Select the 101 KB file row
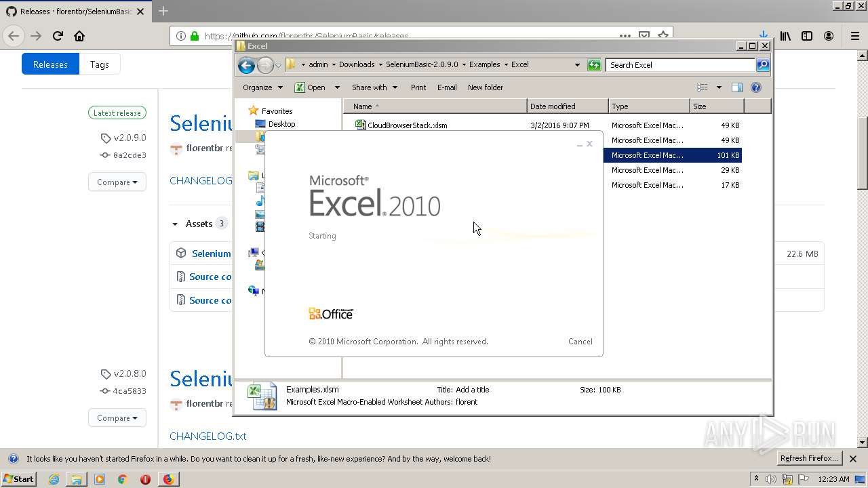 coord(672,155)
